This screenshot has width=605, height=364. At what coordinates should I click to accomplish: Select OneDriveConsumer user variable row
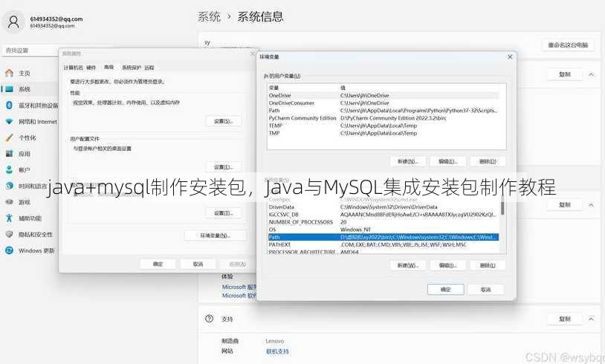click(383, 103)
